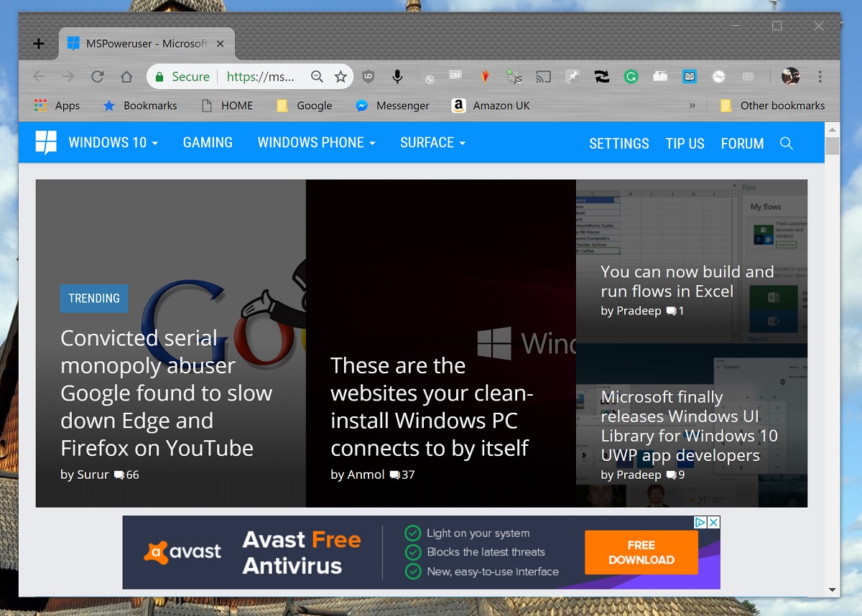This screenshot has width=862, height=616.
Task: Go back to the previous page
Action: click(39, 77)
